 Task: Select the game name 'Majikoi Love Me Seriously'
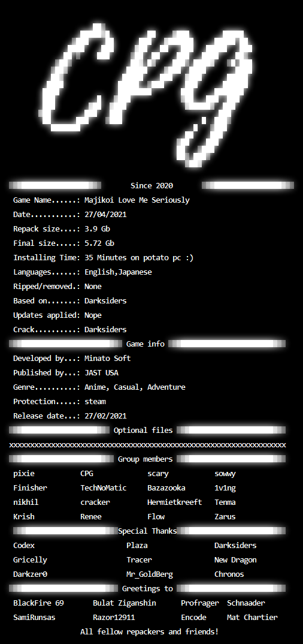[137, 200]
